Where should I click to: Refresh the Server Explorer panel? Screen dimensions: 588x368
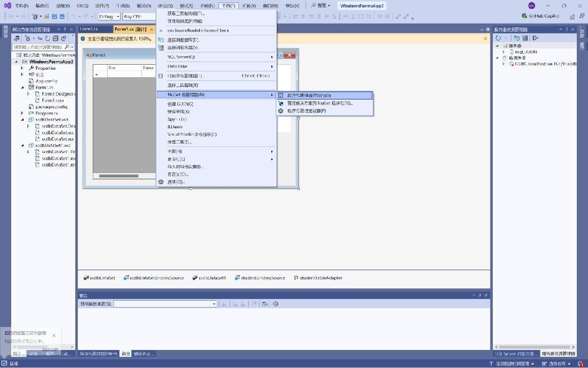pos(498,38)
